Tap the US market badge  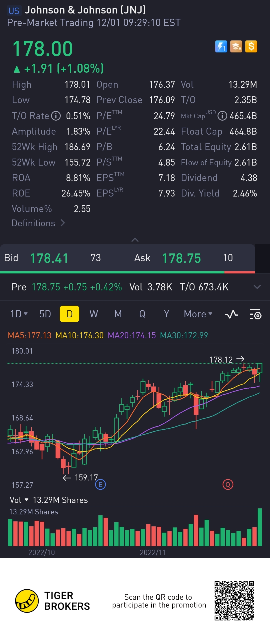(14, 11)
